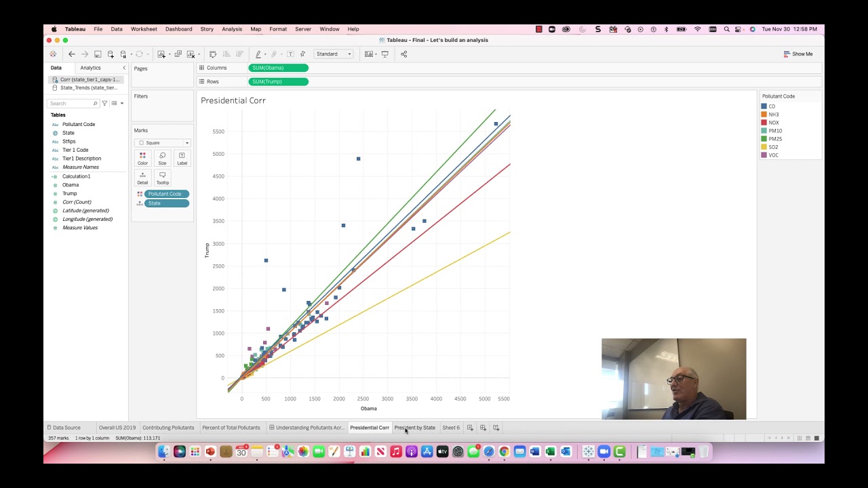Click the Show Mark Labels T icon
The width and height of the screenshot is (868, 488).
tap(290, 54)
